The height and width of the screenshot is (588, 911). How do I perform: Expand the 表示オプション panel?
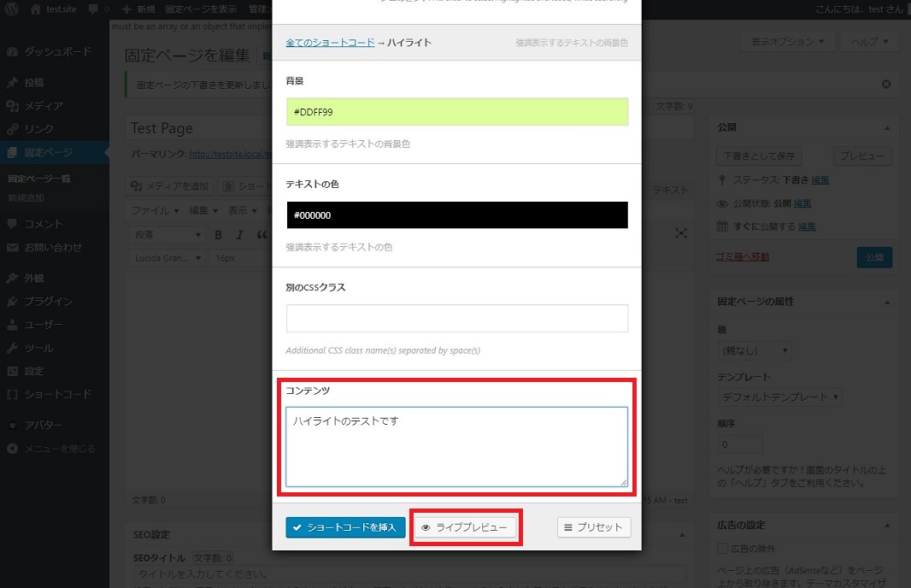click(x=787, y=41)
